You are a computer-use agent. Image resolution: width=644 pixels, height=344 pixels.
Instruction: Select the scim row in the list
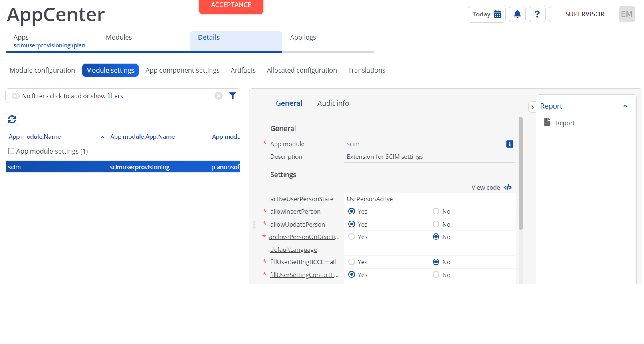(123, 167)
